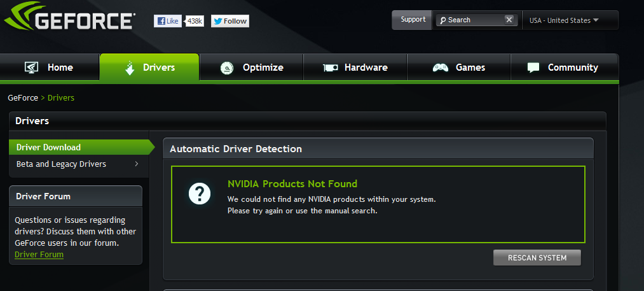Click the Community speech bubble icon

tap(533, 67)
